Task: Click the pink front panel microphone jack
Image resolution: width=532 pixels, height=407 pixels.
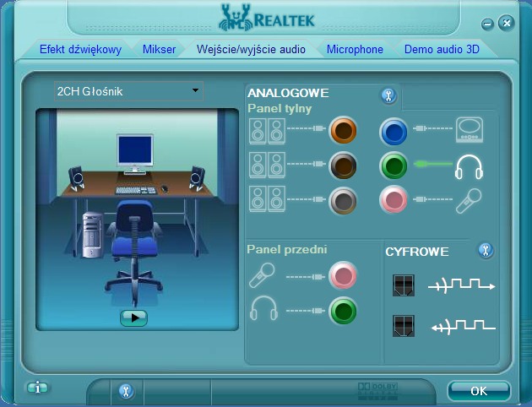Action: click(x=343, y=275)
